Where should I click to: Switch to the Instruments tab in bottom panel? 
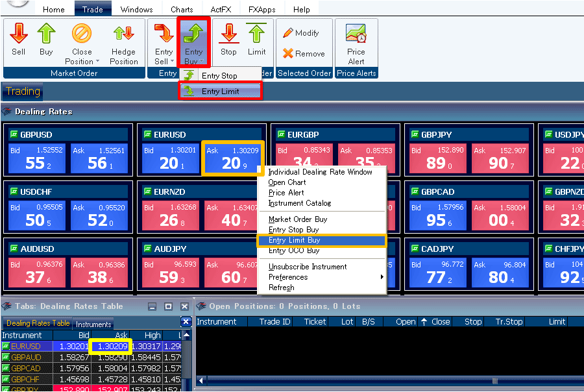click(93, 325)
